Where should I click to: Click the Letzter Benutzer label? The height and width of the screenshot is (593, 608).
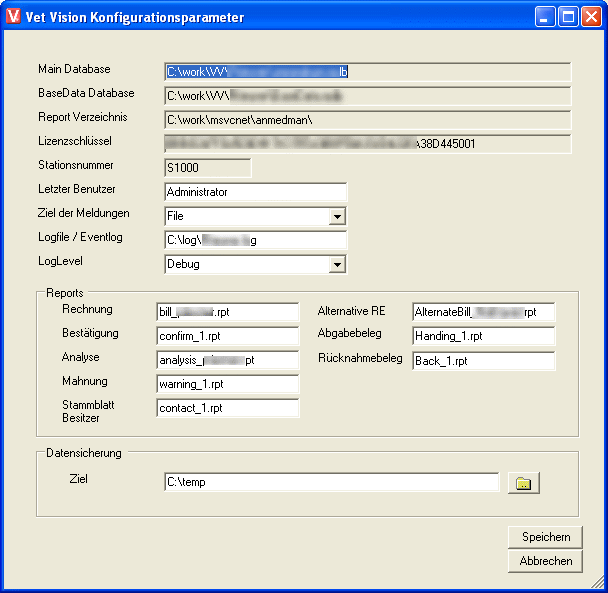tap(77, 189)
